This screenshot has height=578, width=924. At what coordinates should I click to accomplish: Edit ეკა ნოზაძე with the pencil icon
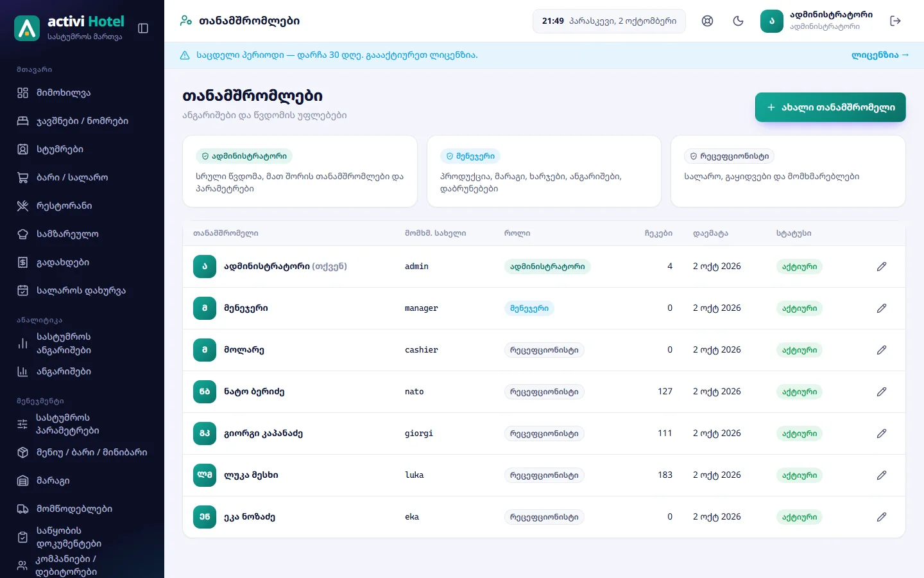click(882, 517)
